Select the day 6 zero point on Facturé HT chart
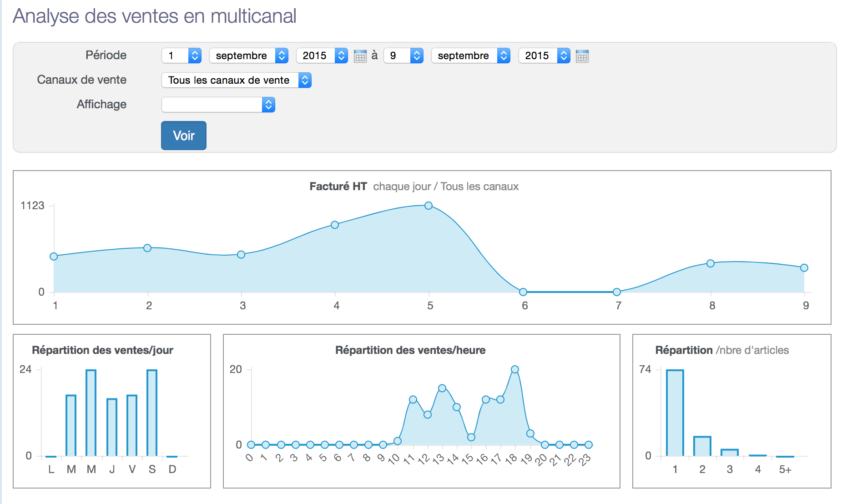Screen dimensions: 847x504 523,292
